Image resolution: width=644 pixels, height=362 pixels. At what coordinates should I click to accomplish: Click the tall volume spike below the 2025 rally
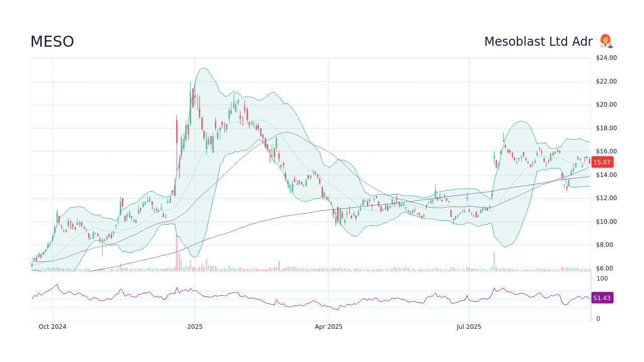coord(177,257)
